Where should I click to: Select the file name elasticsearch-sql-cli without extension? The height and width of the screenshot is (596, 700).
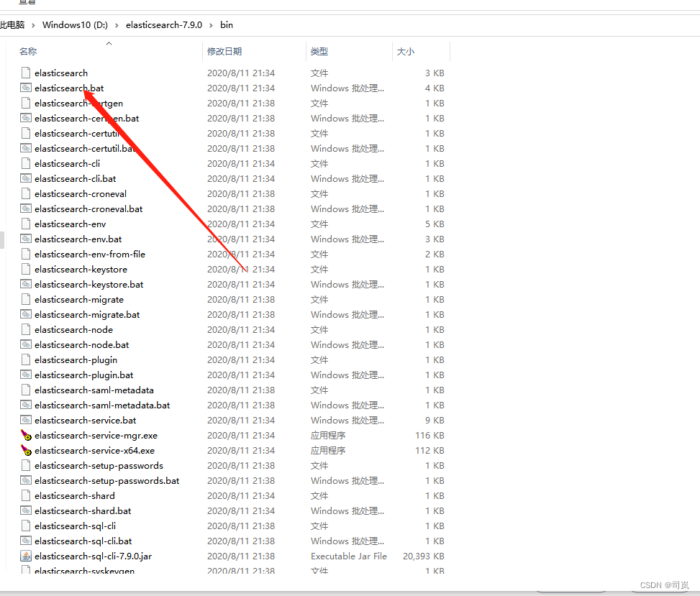[75, 526]
